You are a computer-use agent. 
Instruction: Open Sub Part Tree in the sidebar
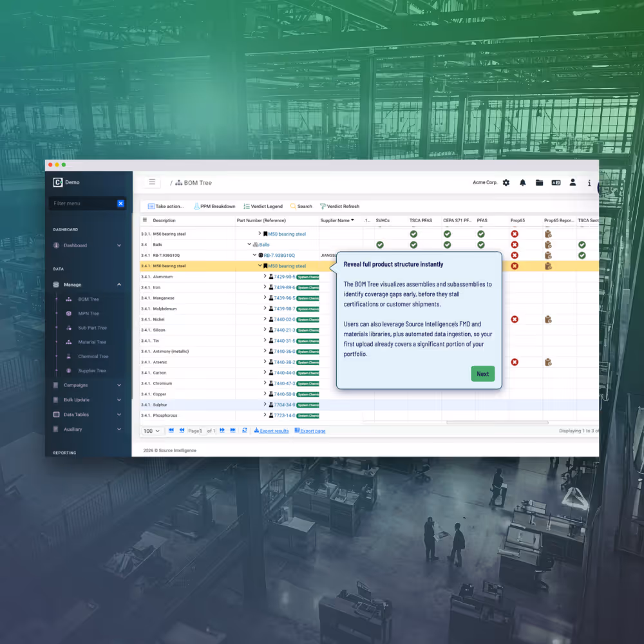(92, 328)
